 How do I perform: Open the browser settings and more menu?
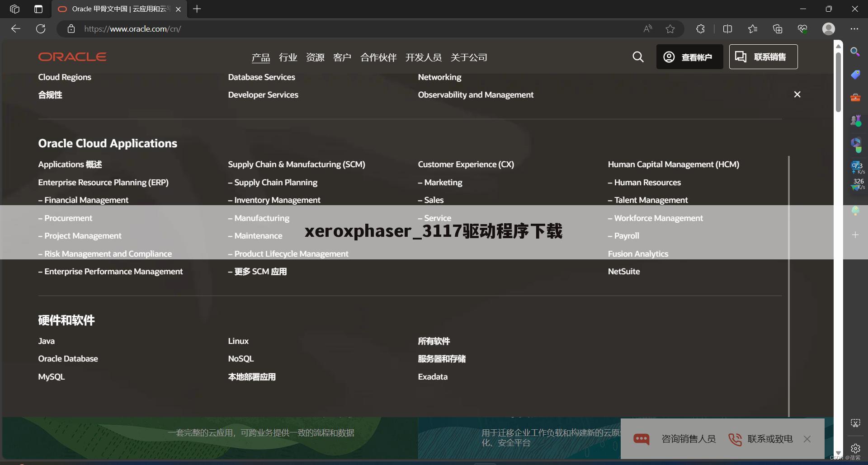point(854,29)
